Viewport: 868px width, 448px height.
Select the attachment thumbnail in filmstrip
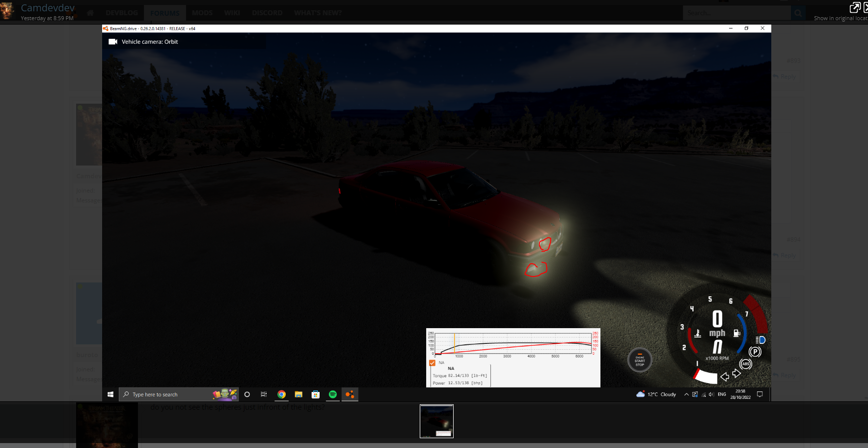tap(436, 421)
